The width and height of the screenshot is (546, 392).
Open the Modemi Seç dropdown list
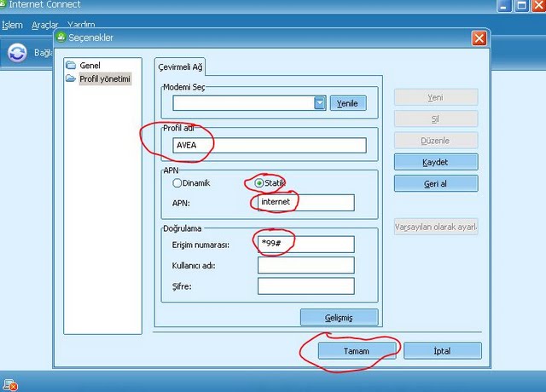320,103
